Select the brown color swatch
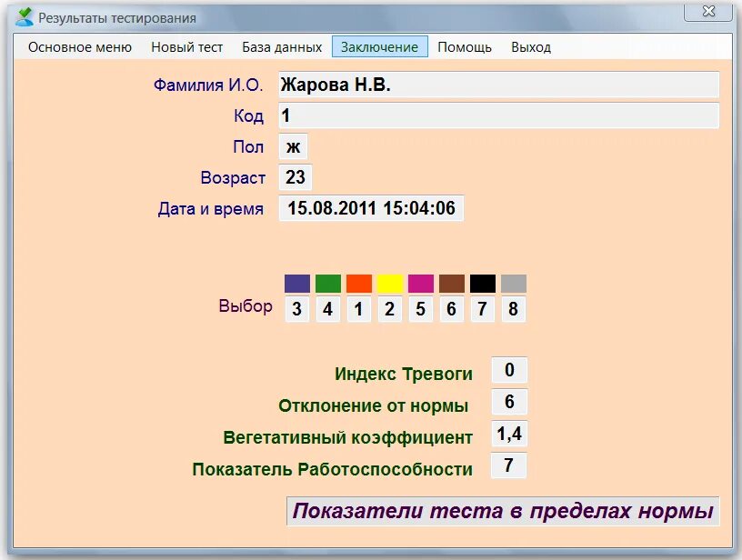The height and width of the screenshot is (560, 742). [452, 284]
